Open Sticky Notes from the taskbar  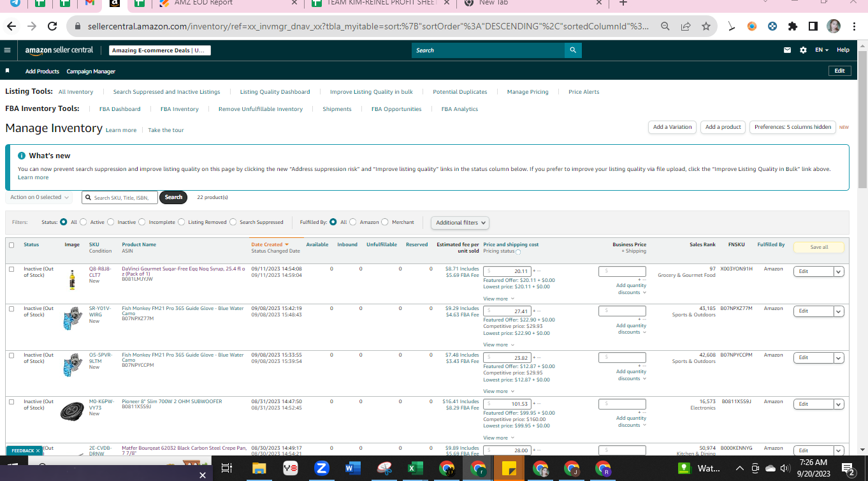tap(509, 469)
